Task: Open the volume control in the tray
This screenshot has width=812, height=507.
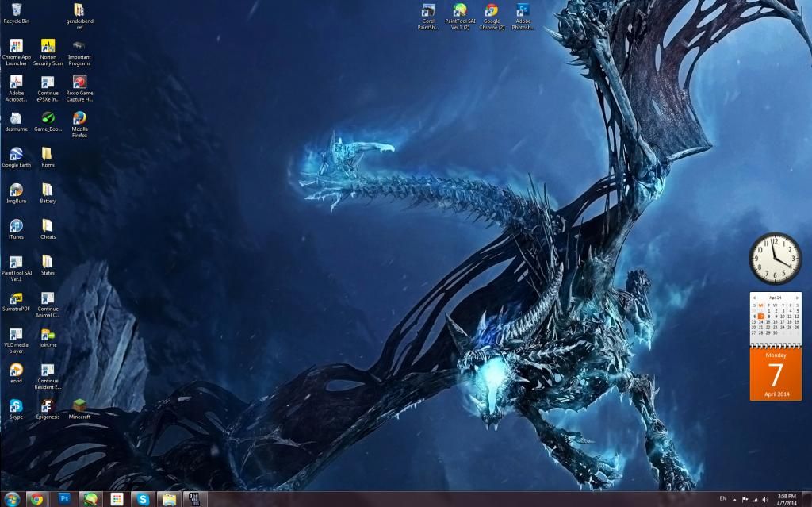Action: [764, 499]
